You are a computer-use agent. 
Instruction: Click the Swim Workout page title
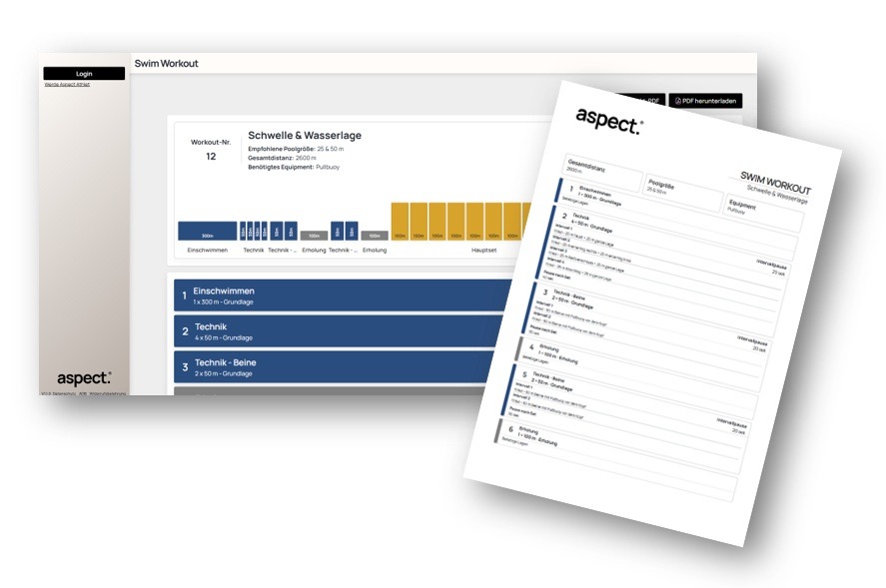[x=167, y=64]
